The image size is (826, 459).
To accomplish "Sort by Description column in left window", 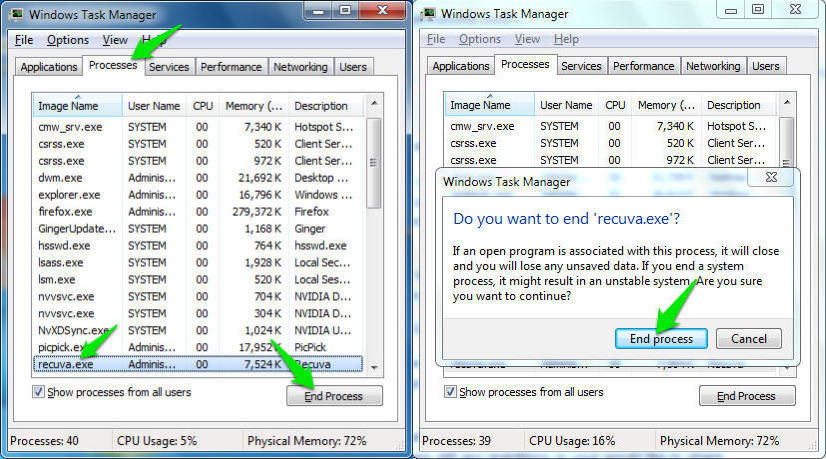I will tap(326, 106).
